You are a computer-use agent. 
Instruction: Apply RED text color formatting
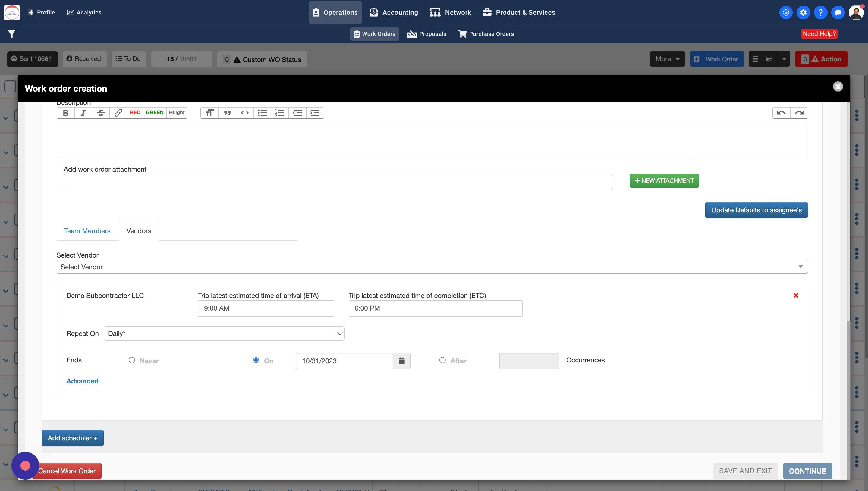[135, 113]
